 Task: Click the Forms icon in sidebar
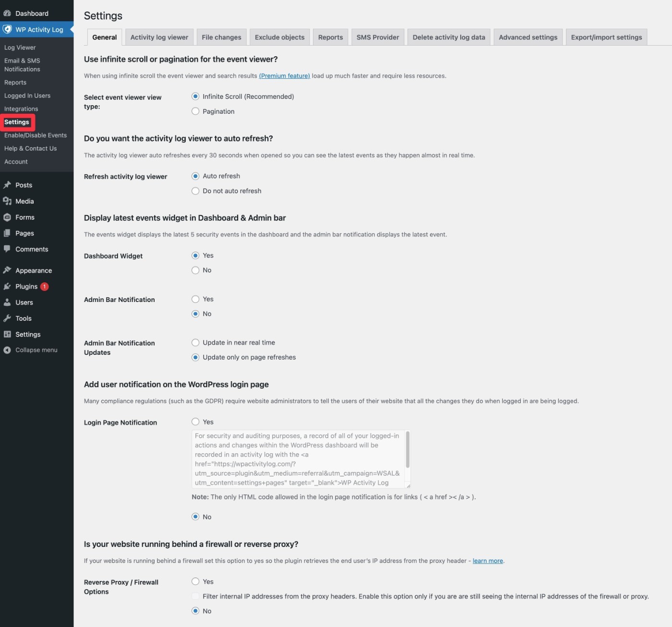tap(7, 217)
